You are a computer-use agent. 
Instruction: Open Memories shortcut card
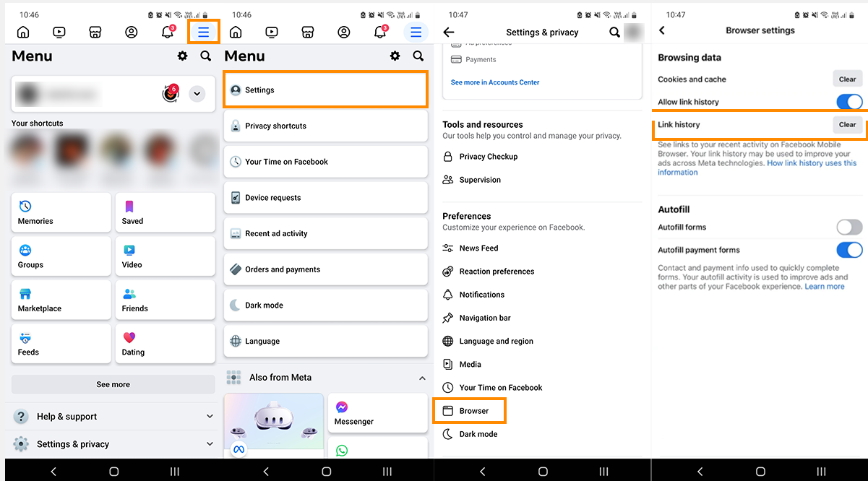coord(61,212)
